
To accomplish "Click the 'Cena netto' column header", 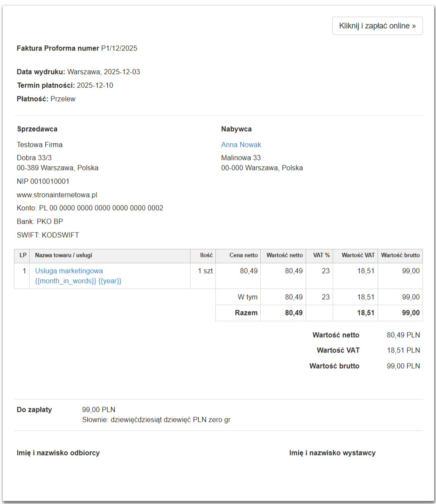I will pos(244,255).
